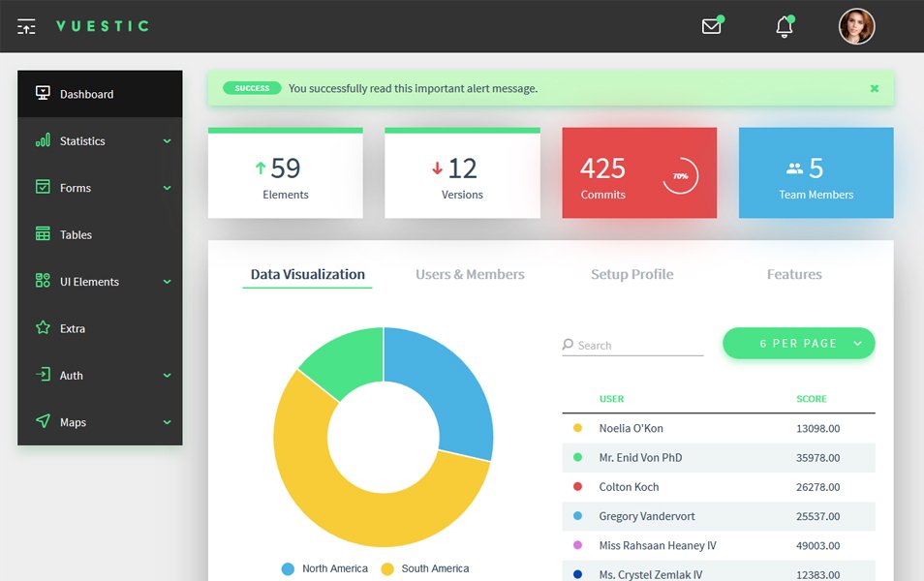Click the red dot beside Colton Koch
924x581 pixels.
click(x=577, y=486)
